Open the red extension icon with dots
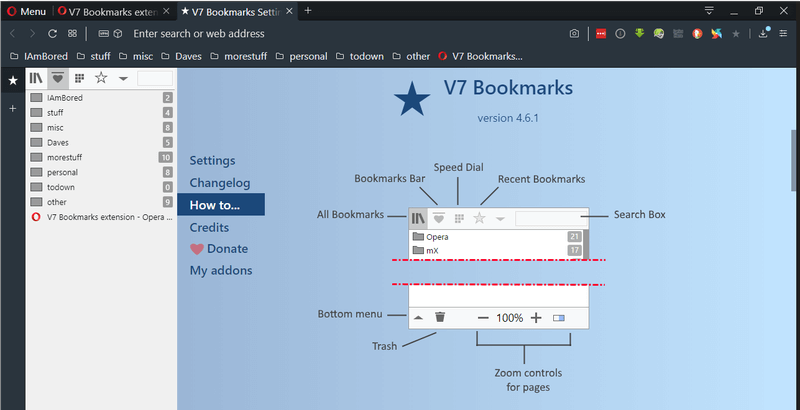 tap(601, 34)
